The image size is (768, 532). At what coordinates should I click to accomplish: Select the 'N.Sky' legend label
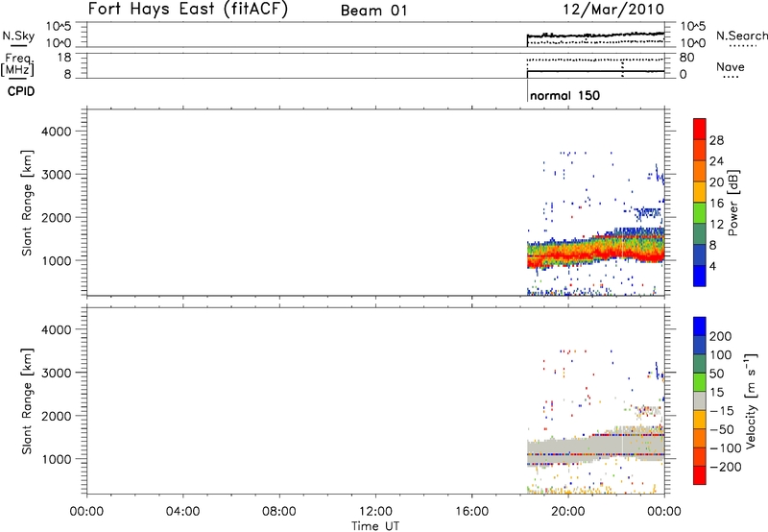[18, 36]
